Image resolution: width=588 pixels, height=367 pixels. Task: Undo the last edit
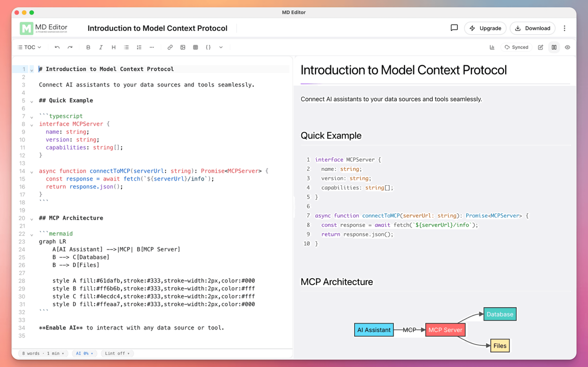click(x=57, y=47)
